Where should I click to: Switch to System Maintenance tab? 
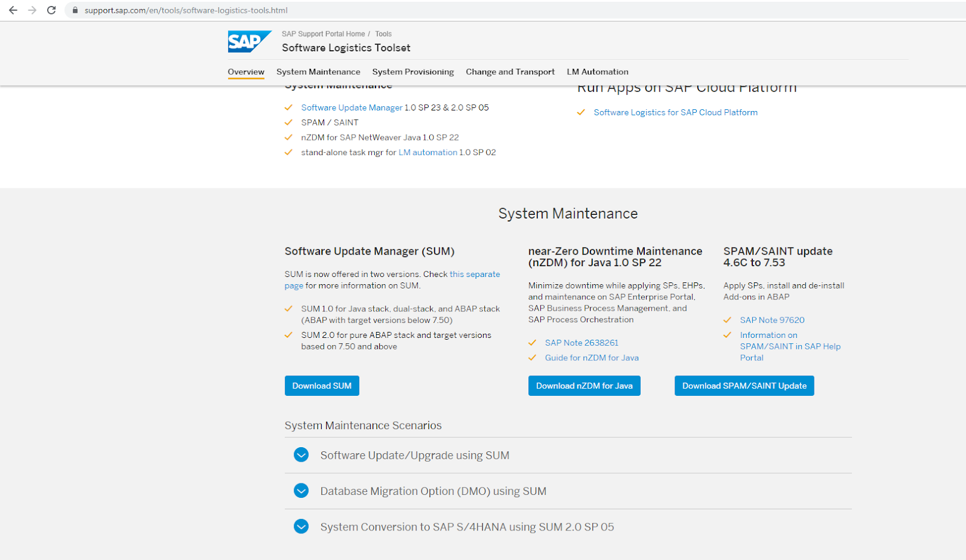[x=318, y=72]
